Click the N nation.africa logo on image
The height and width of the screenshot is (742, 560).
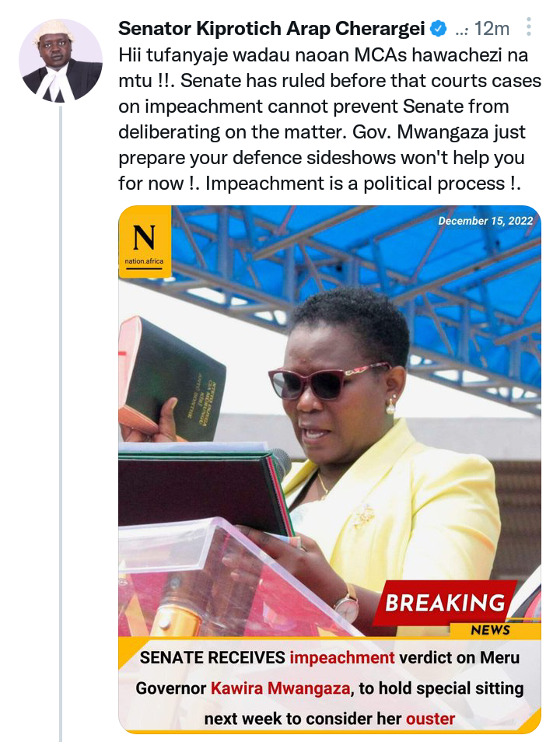point(145,242)
